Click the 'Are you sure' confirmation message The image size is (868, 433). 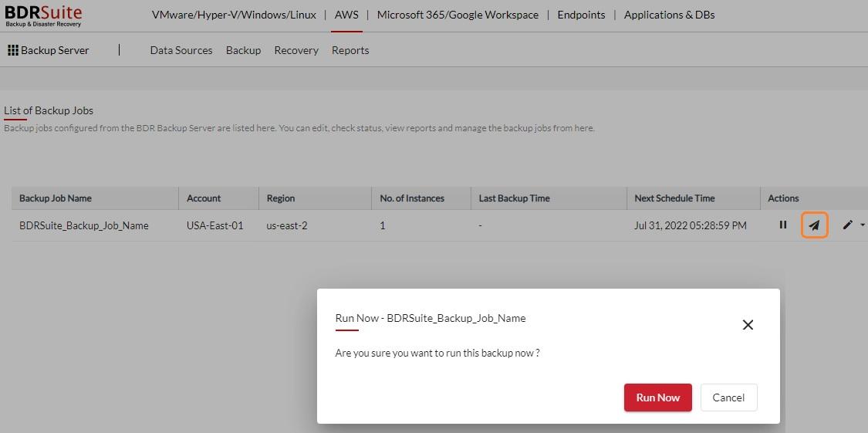point(437,353)
